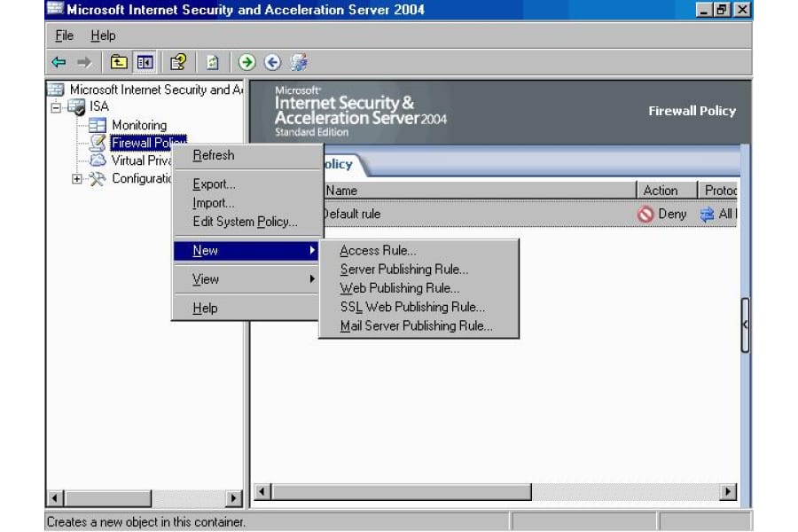This screenshot has height=532, width=798.
Task: Create a new Server Publishing Rule
Action: (419, 270)
